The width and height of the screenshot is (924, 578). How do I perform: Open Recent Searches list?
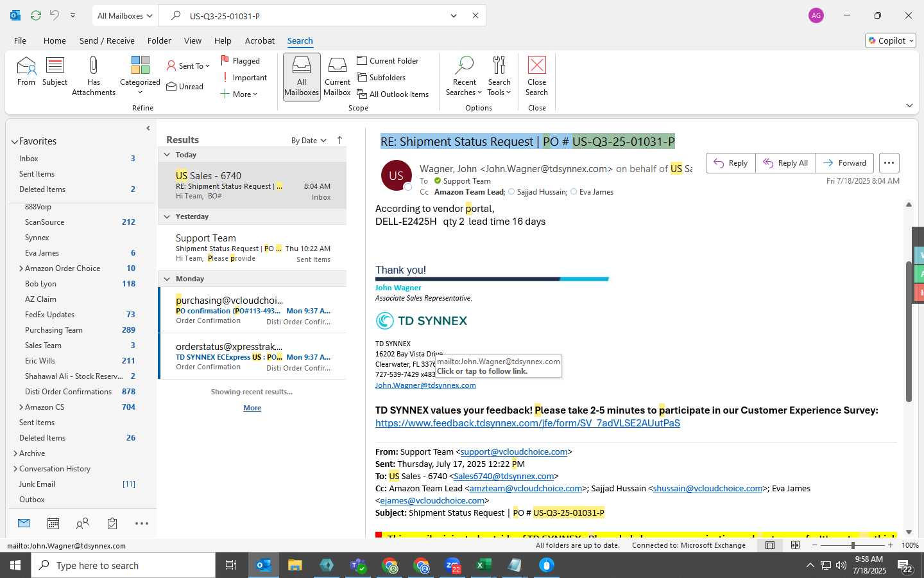tap(464, 76)
